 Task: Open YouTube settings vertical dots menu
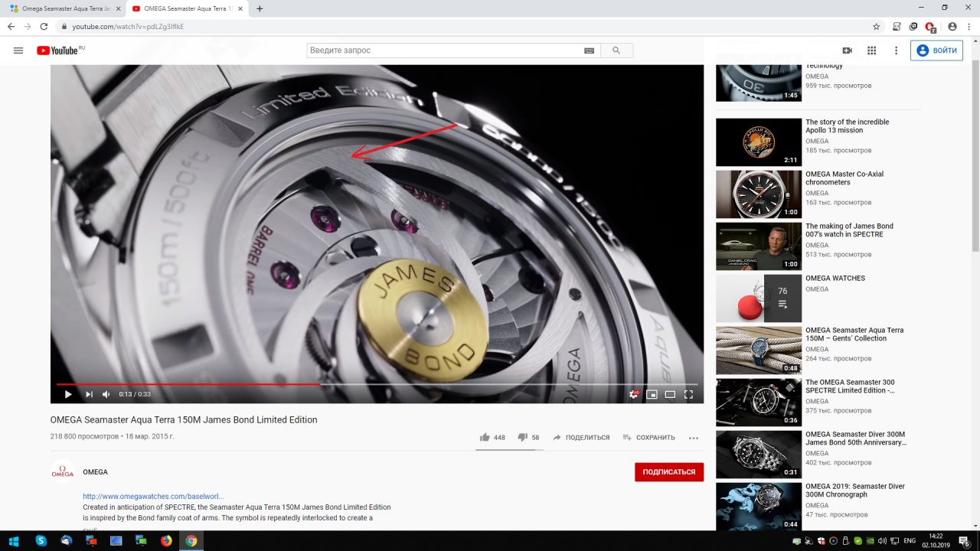(x=896, y=51)
